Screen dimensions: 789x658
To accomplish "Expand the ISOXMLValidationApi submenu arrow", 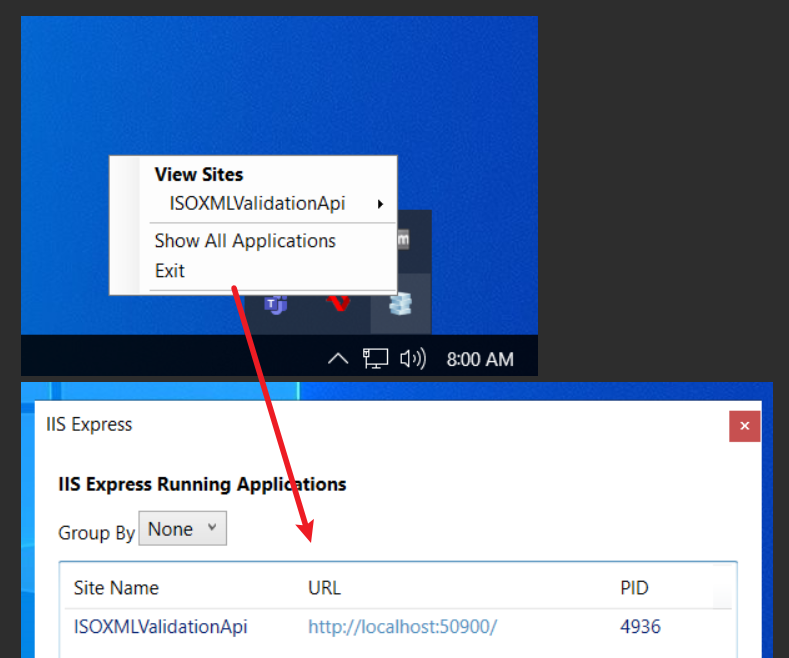I will pos(380,204).
